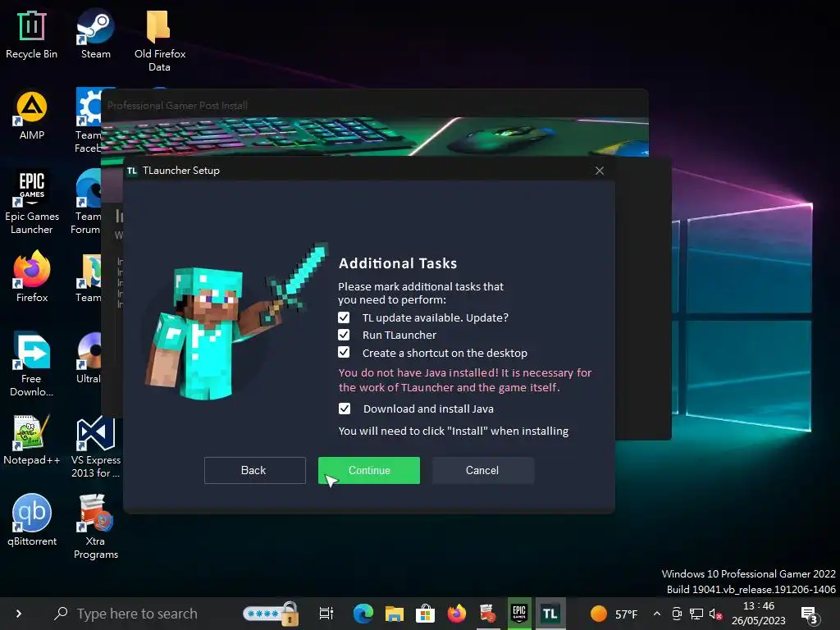Select the VS Express 2013 shortcut
Image resolution: width=840 pixels, height=630 pixels.
pos(95,447)
